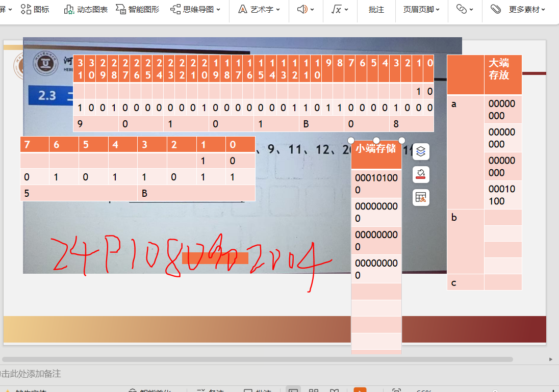Select the orange rectangle over the red handwriting

tap(215, 258)
